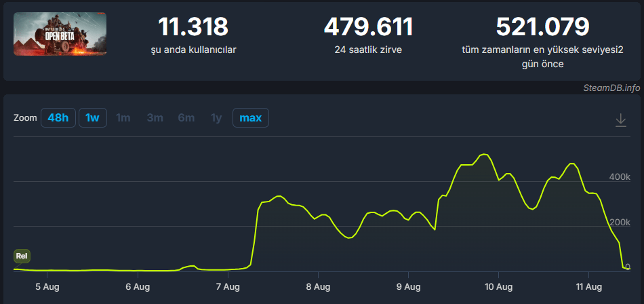Image resolution: width=644 pixels, height=304 pixels.
Task: Click the Zoom label beside the range buttons
Action: click(25, 118)
